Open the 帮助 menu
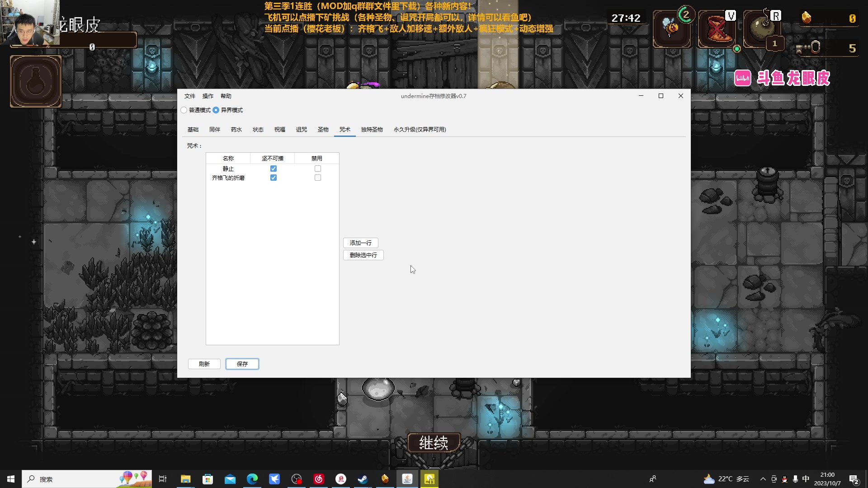 click(226, 96)
